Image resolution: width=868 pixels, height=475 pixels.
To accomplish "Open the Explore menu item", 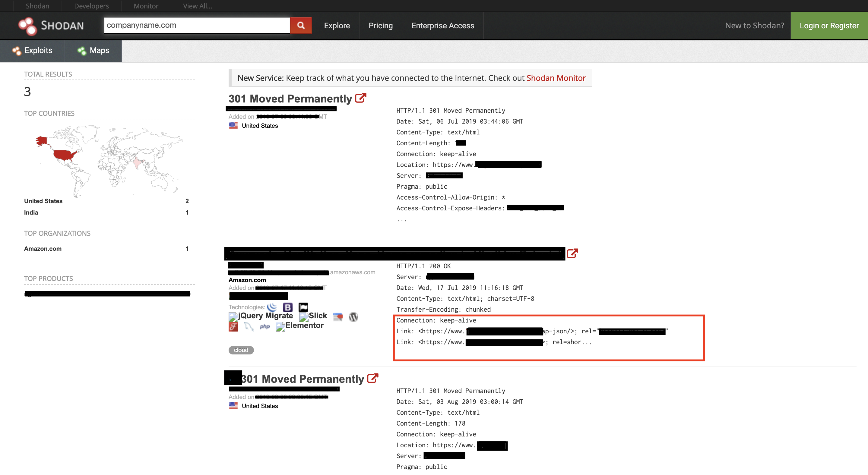I will pos(337,26).
